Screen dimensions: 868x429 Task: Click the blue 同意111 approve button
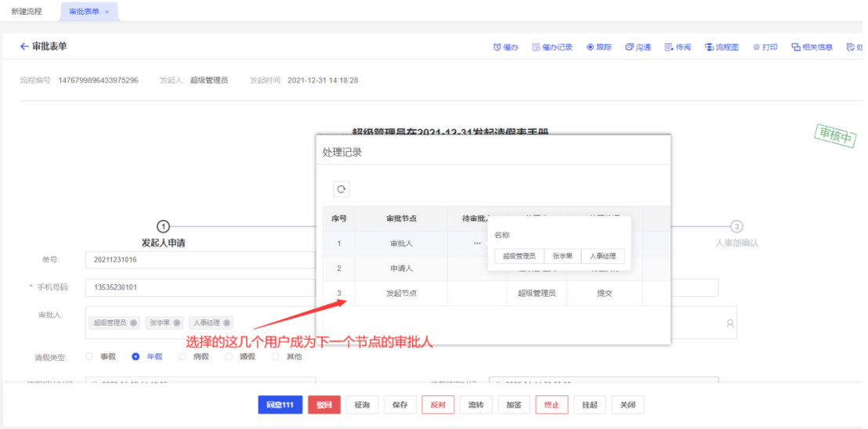280,405
